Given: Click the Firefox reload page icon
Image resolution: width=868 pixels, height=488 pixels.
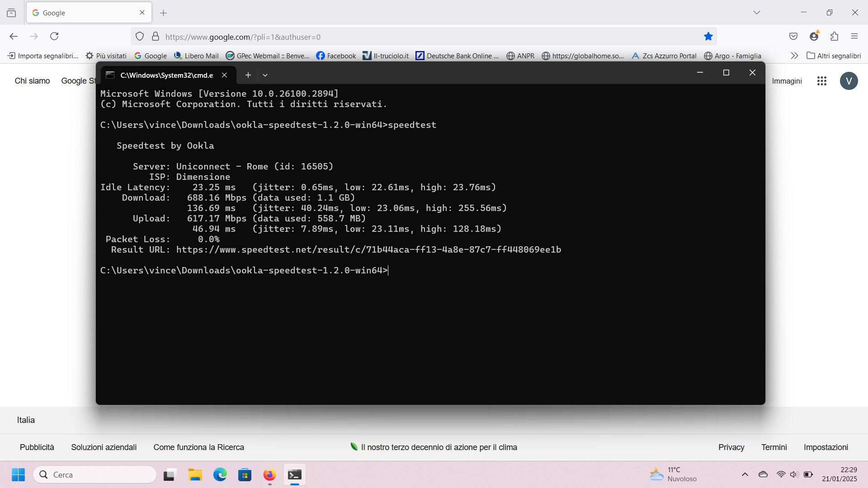Looking at the screenshot, I should pyautogui.click(x=54, y=36).
